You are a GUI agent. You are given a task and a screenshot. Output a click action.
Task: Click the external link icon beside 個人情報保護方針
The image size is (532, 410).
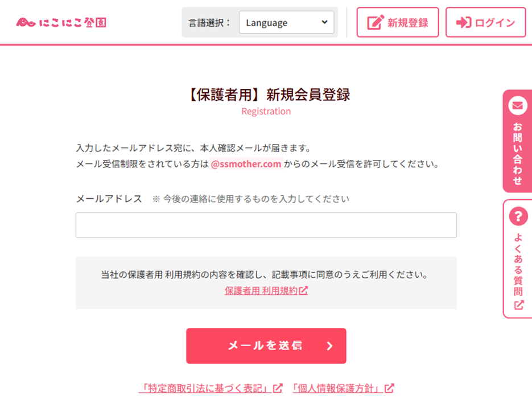pyautogui.click(x=389, y=388)
